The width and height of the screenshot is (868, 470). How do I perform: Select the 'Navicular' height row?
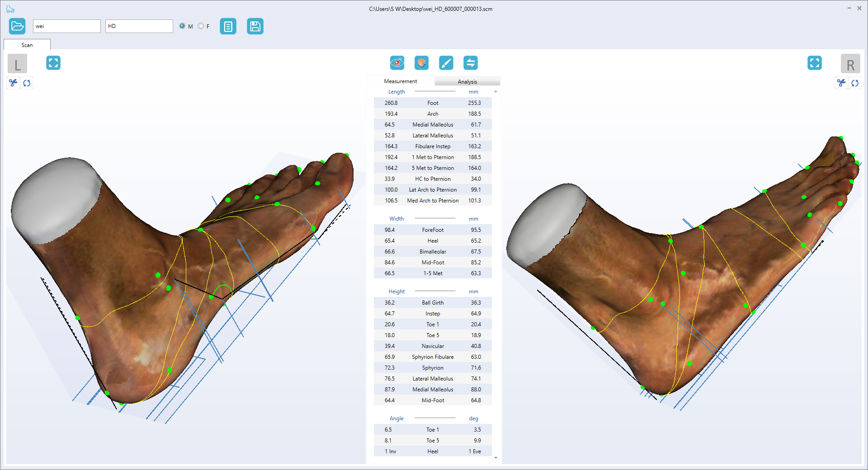433,346
